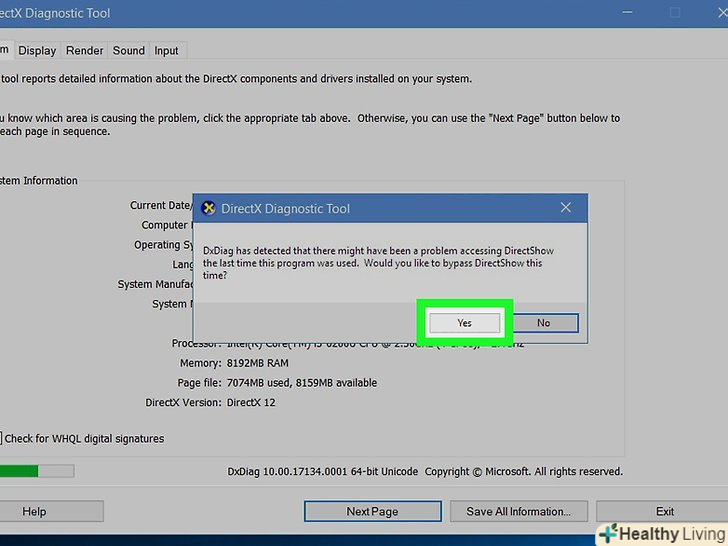Click the DirectX icon in dialog title
The image size is (728, 546).
[x=208, y=208]
